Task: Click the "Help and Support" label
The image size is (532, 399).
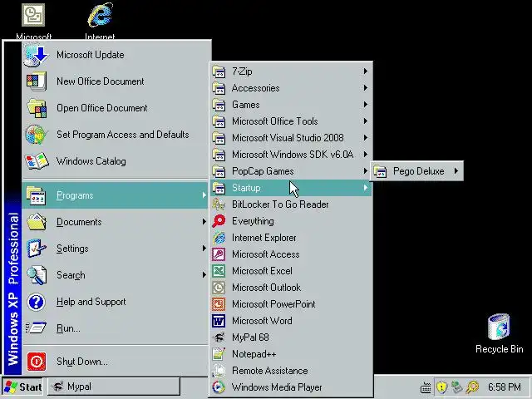Action: (x=91, y=302)
